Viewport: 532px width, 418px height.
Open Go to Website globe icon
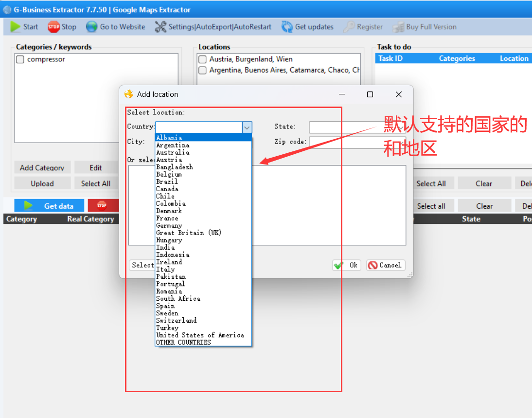click(90, 27)
